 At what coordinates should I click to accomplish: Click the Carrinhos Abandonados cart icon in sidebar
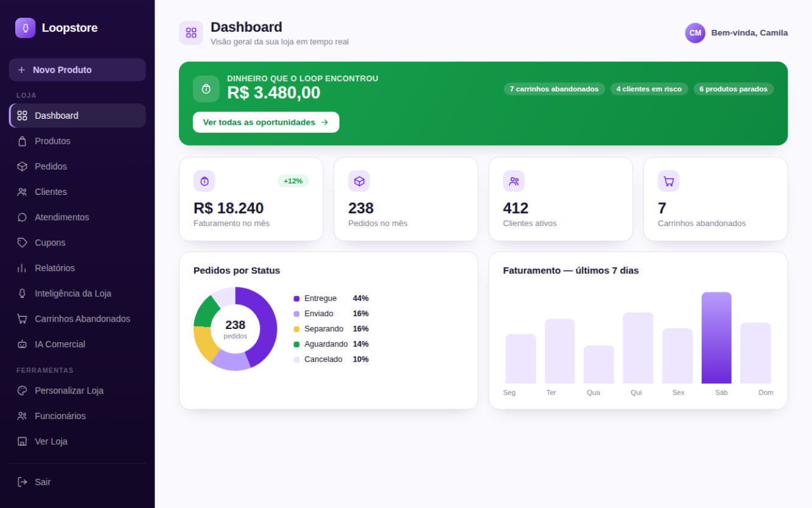point(23,319)
